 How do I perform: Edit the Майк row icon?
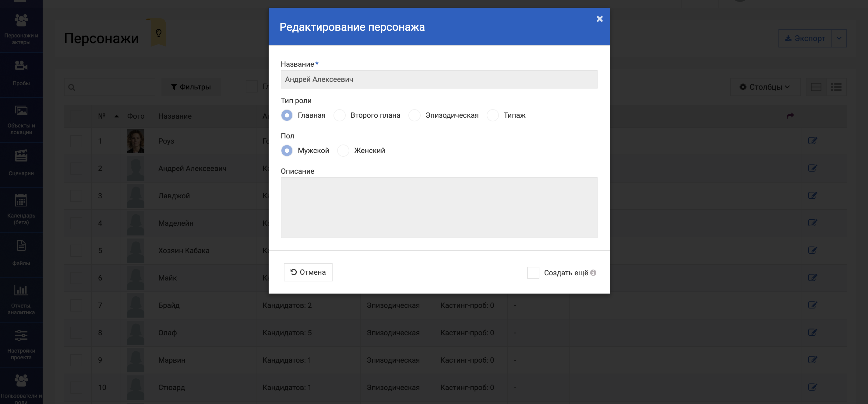[812, 277]
